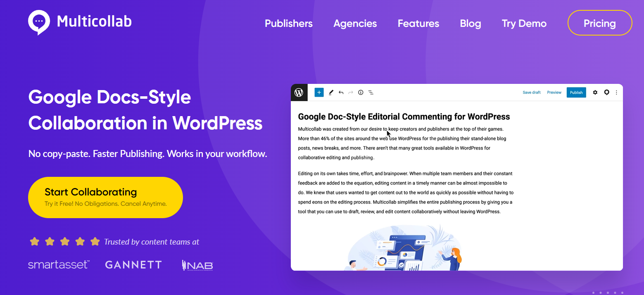Click the Publish button in the editor

(576, 93)
